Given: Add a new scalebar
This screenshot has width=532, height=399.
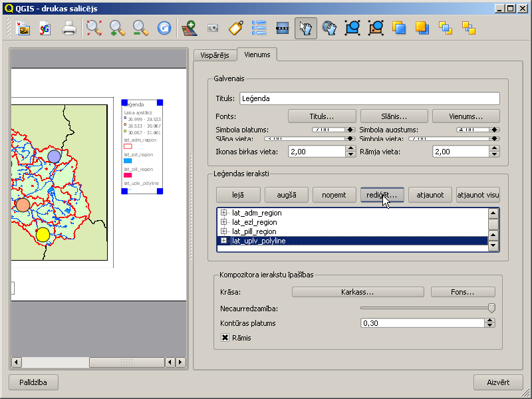Looking at the screenshot, I should 282,29.
